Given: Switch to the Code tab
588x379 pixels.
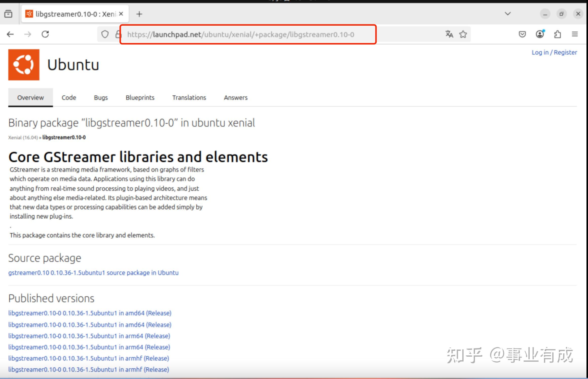Looking at the screenshot, I should click(69, 97).
